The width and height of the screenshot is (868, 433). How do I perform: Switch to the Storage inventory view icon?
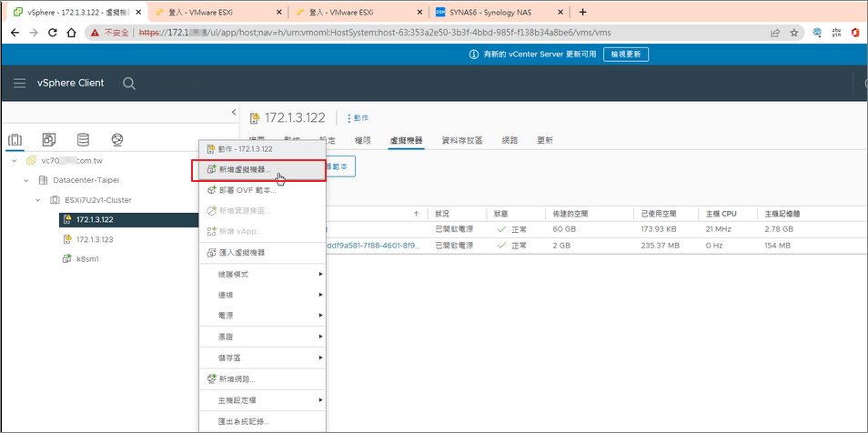tap(83, 139)
